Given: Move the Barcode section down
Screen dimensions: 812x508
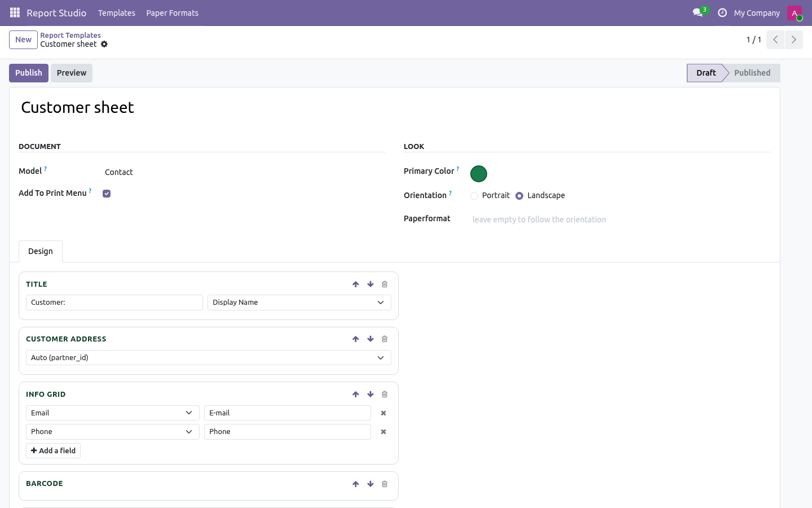Looking at the screenshot, I should coord(370,484).
